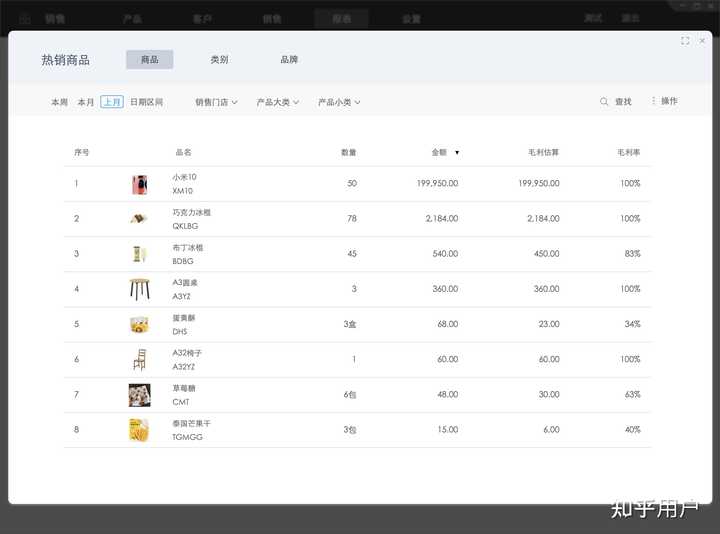The image size is (720, 534).
Task: Click the 巧克力冰棍 product thumbnail
Action: click(x=139, y=219)
